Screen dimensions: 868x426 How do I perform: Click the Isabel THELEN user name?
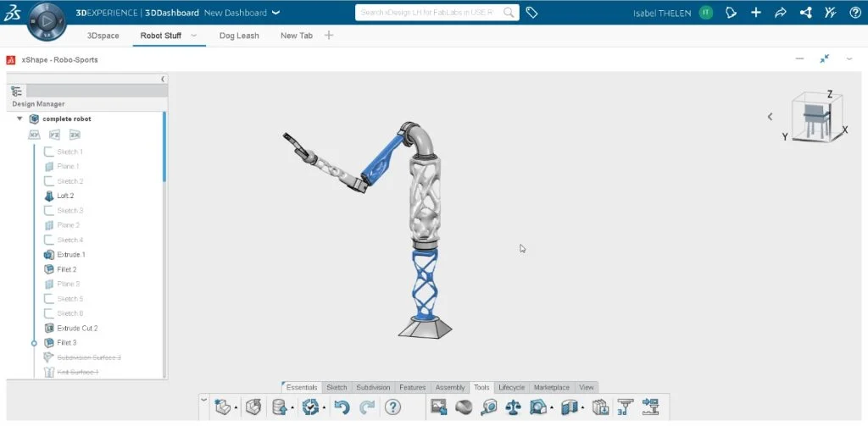662,13
